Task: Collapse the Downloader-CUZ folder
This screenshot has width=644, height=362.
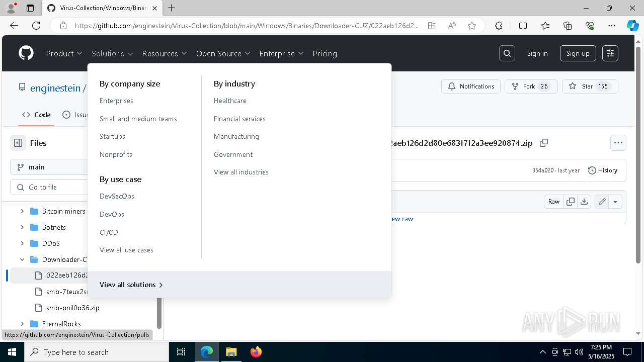Action: [22, 259]
